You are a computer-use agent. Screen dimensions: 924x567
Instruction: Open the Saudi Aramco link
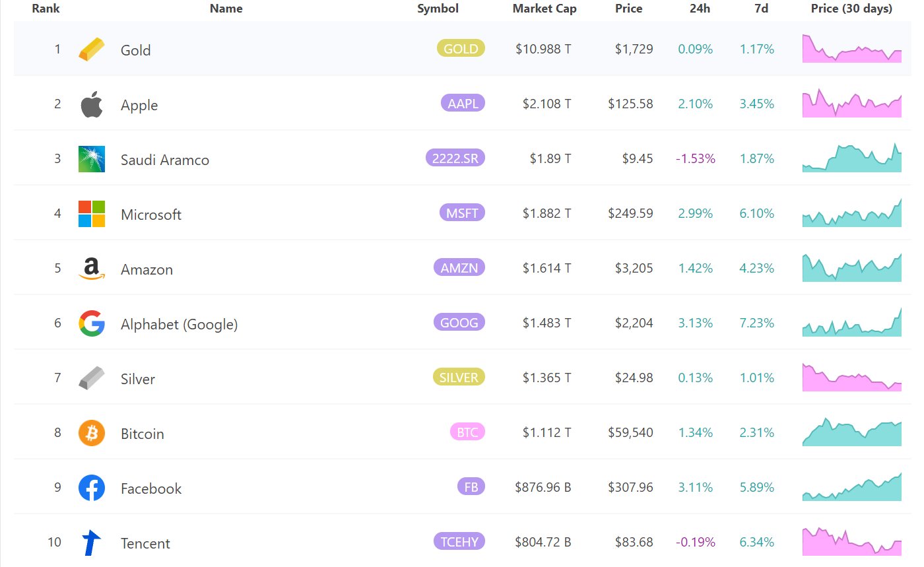tap(165, 160)
